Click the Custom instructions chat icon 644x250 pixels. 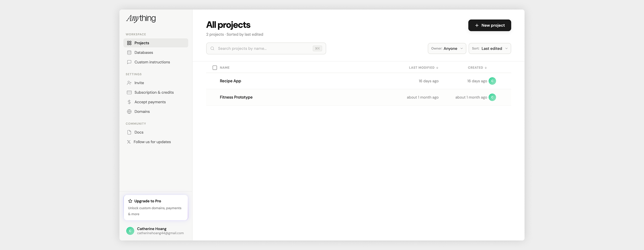coord(129,62)
